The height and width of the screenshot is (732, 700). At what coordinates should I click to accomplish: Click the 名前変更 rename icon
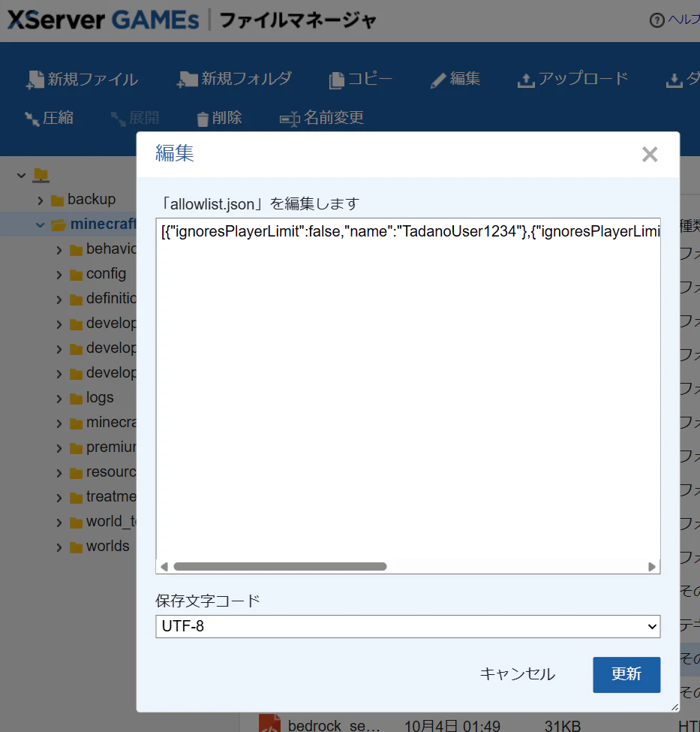click(x=290, y=119)
